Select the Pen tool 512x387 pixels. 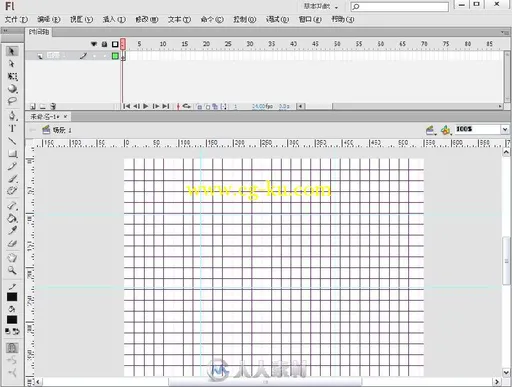coord(12,116)
